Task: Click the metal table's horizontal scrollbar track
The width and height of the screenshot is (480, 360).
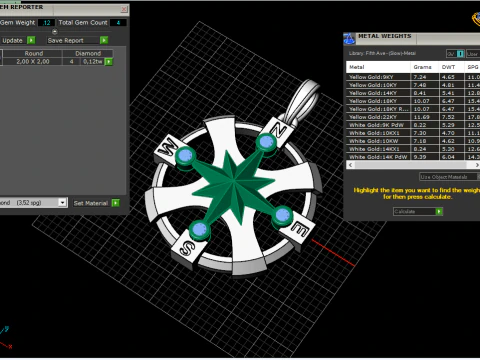Action: pos(413,165)
